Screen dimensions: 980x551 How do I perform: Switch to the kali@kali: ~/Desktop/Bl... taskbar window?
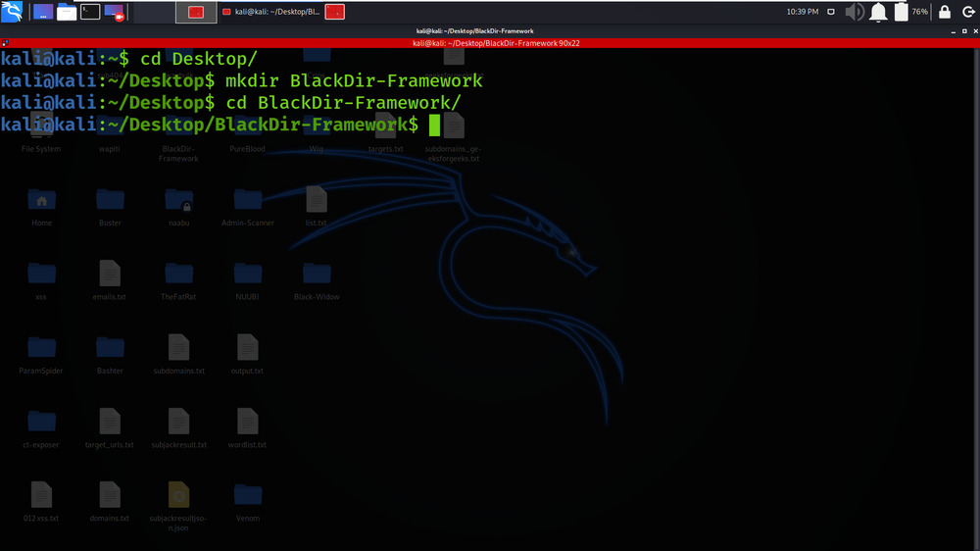coord(271,12)
